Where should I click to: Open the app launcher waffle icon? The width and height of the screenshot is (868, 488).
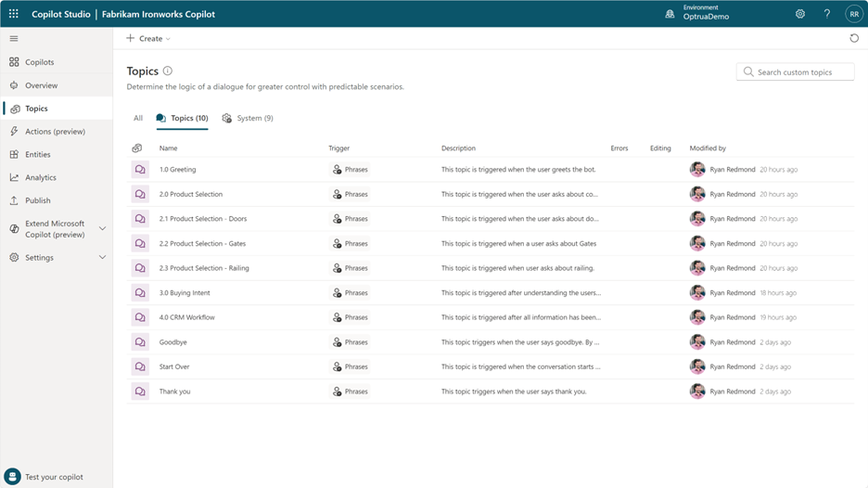14,14
